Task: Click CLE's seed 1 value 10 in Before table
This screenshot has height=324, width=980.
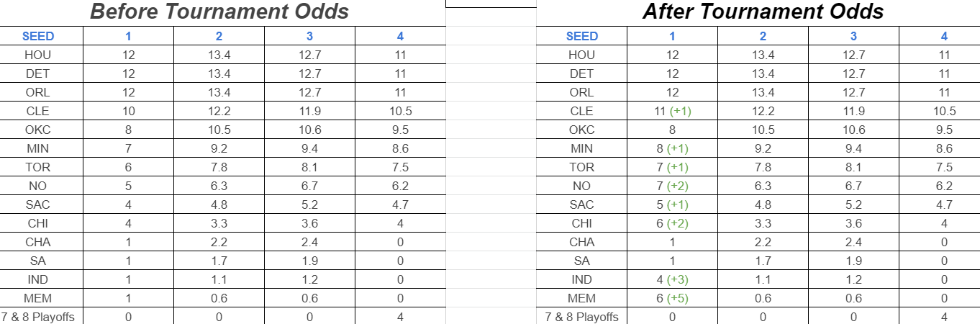Action: [x=129, y=111]
